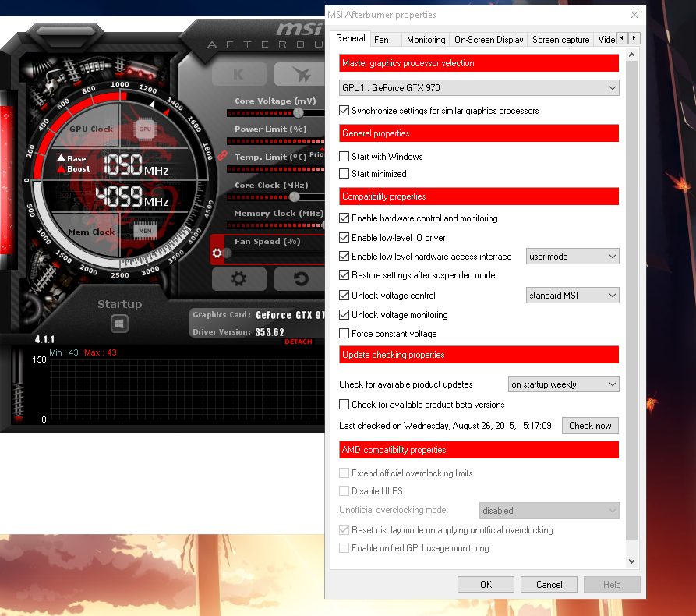Switch to the On-Screen Display tab

pos(489,40)
